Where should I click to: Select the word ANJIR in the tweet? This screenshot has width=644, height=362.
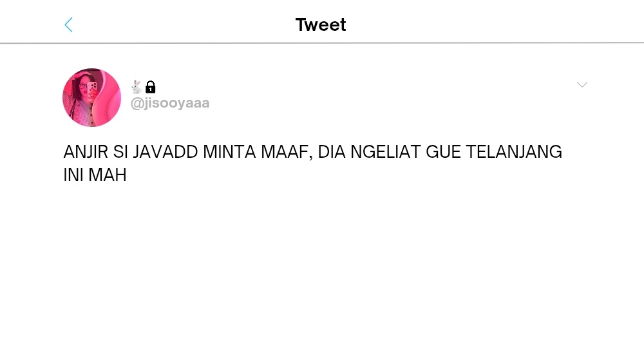[86, 152]
